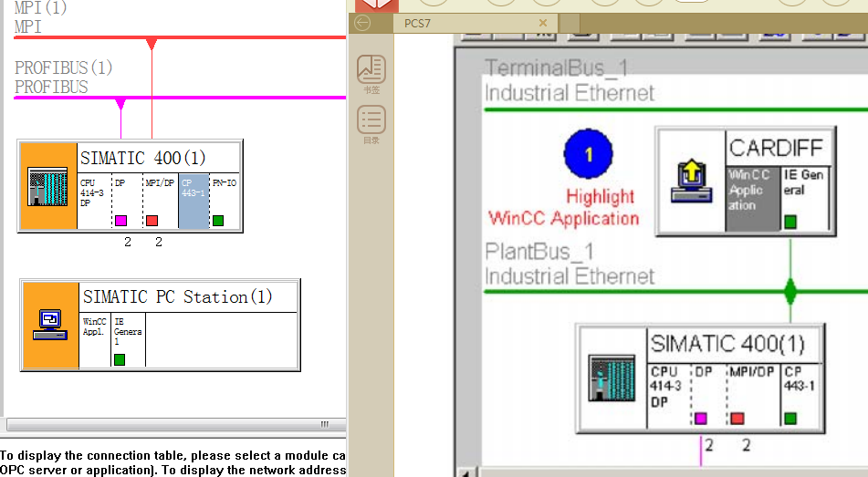This screenshot has width=868, height=477.
Task: Click the PlantBus_1 label in document
Action: tap(539, 252)
